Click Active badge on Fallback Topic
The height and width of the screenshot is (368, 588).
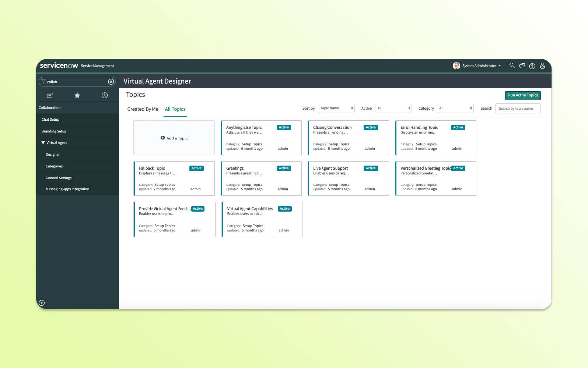[196, 168]
